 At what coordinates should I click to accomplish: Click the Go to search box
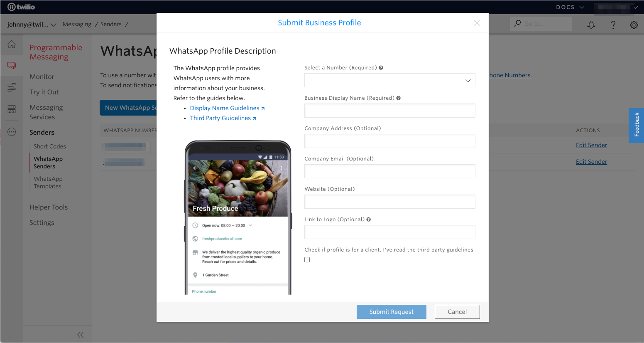pos(541,24)
